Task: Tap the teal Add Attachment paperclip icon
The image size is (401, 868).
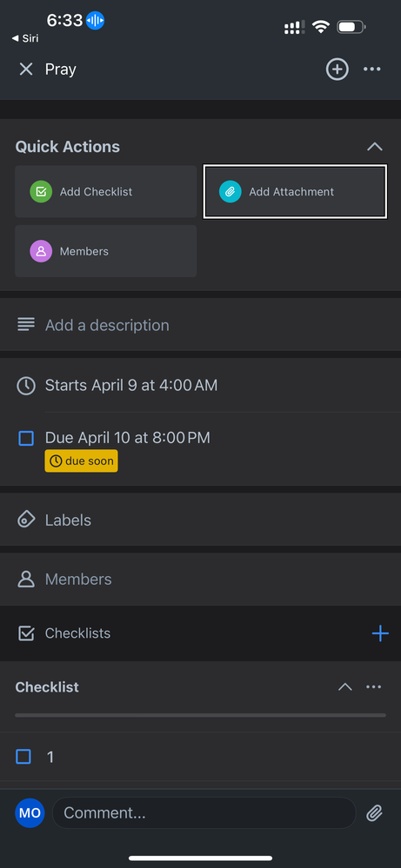Action: (231, 191)
